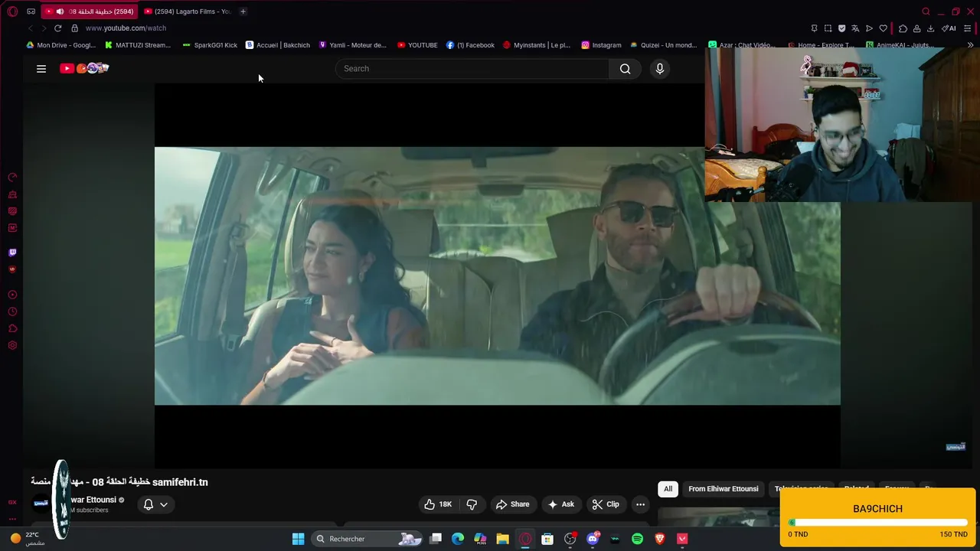Open Easy Setup sliders icon

(x=968, y=28)
